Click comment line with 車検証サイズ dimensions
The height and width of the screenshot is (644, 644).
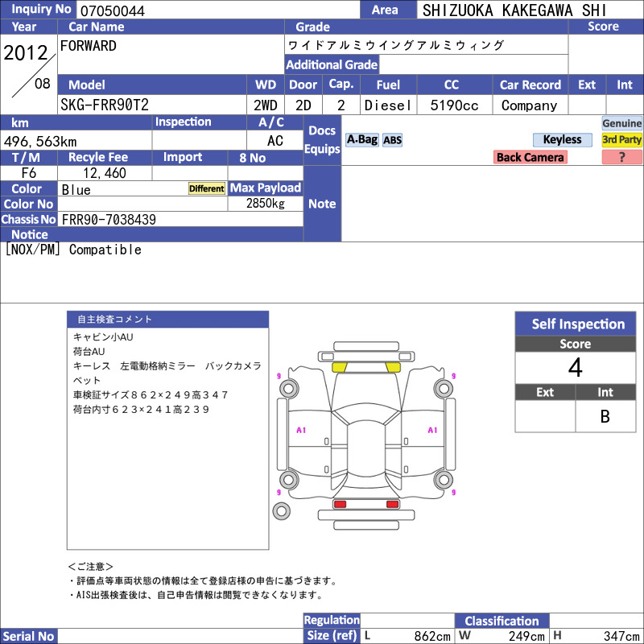[x=151, y=394]
